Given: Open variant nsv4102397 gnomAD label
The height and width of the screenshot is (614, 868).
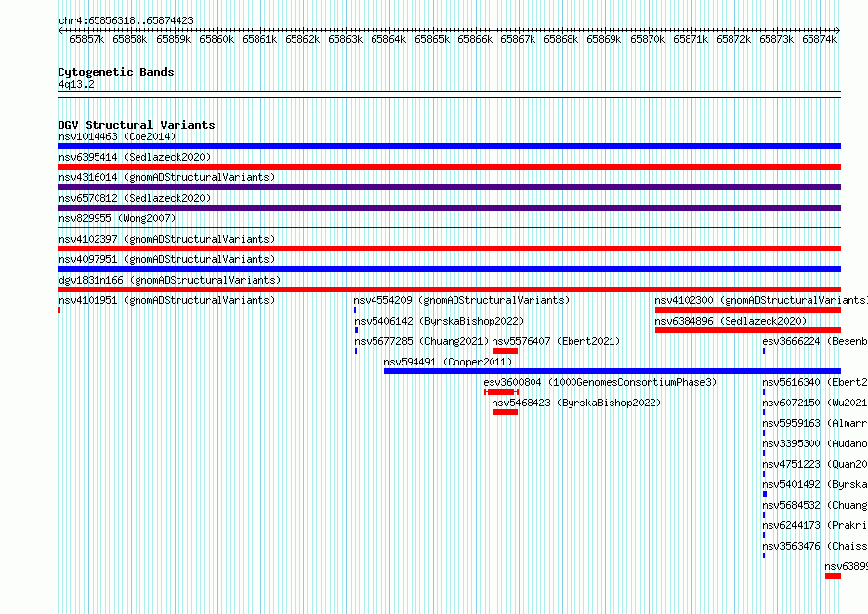Looking at the screenshot, I should tap(167, 239).
